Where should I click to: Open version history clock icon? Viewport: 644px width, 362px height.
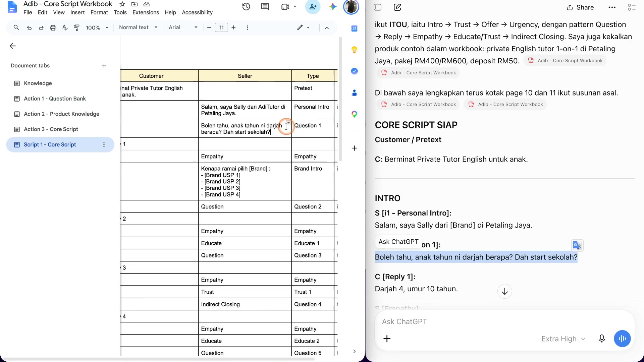point(246,7)
